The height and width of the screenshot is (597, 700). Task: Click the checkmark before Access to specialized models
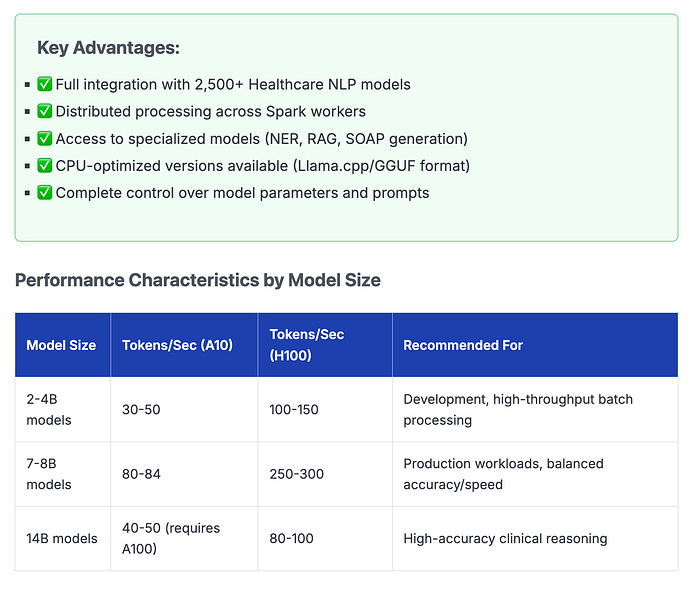pyautogui.click(x=44, y=139)
